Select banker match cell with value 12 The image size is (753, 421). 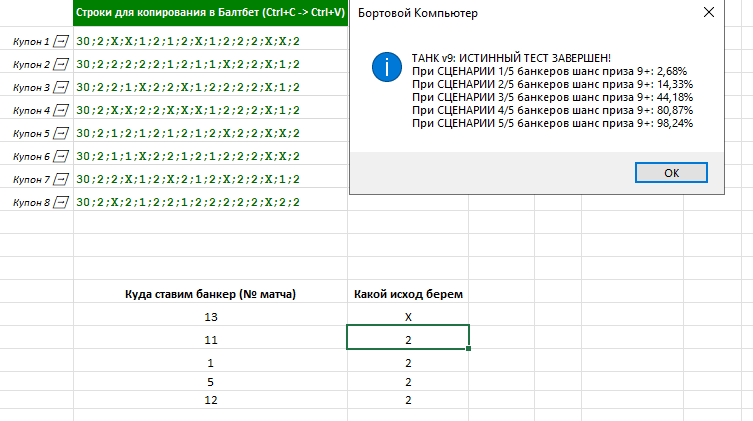[210, 400]
